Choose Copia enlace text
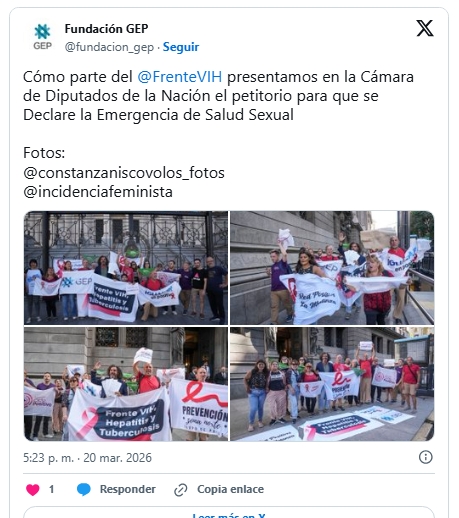The image size is (459, 518). tap(230, 489)
